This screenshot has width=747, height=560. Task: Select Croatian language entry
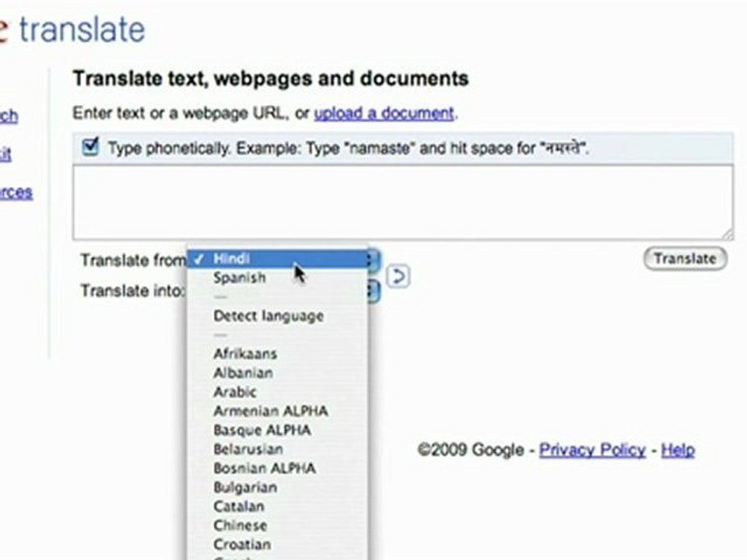[x=278, y=544]
